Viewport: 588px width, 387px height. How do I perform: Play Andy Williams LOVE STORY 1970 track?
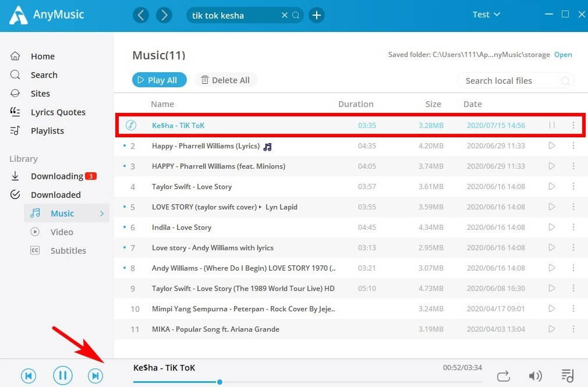click(x=552, y=268)
